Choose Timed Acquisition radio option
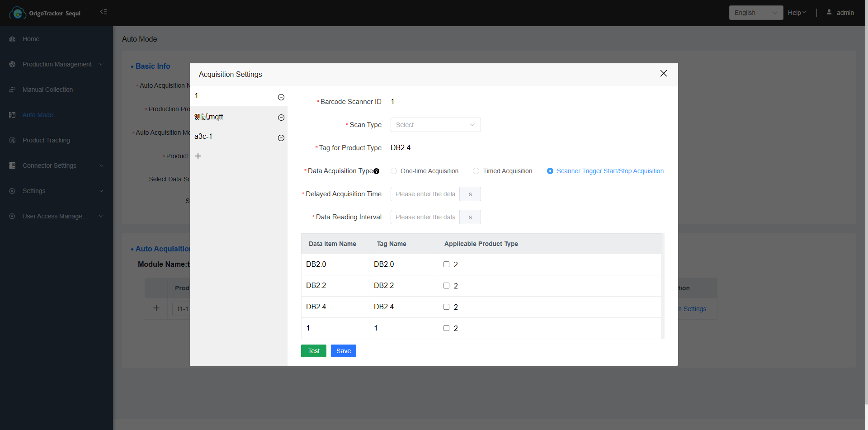 click(x=476, y=171)
